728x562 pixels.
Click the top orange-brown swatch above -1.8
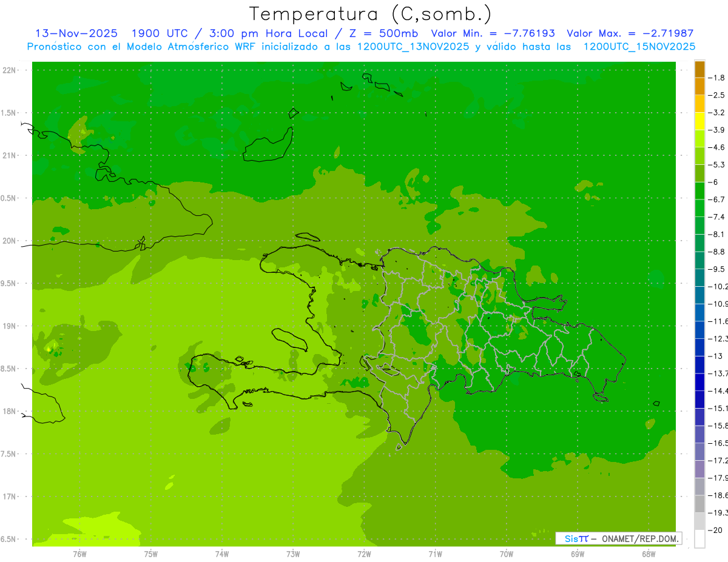[699, 69]
